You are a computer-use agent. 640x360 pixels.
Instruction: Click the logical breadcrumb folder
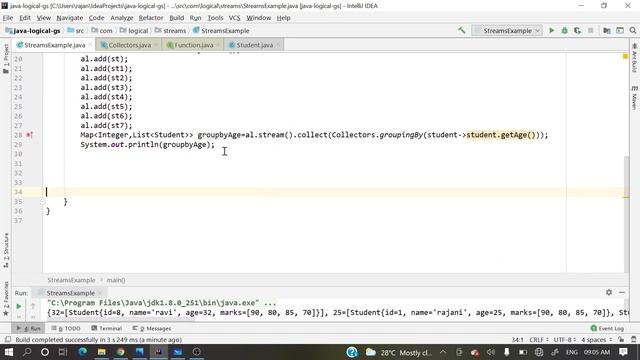[134, 31]
